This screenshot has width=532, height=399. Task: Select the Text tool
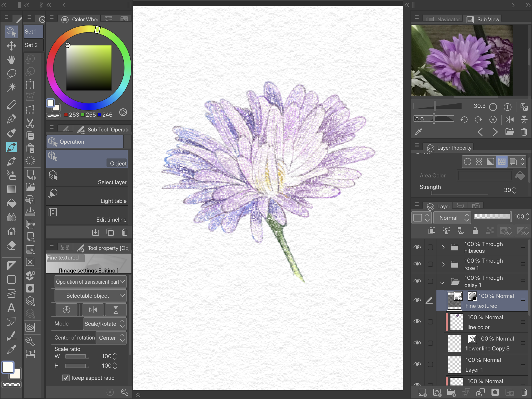11,308
